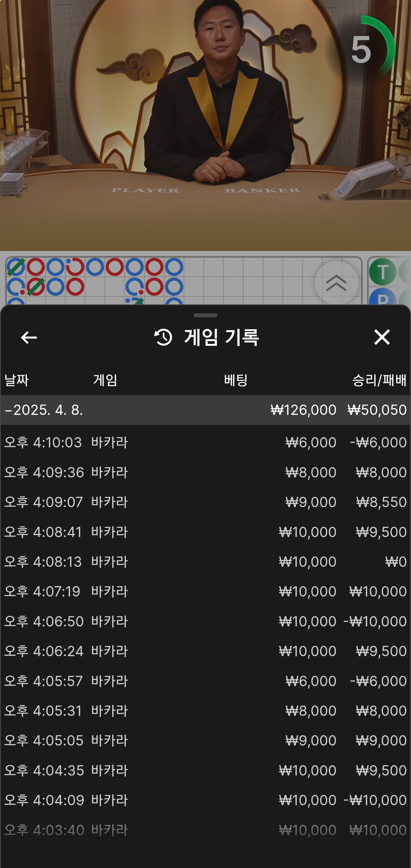The height and width of the screenshot is (868, 411).
Task: Click the clock history icon beside 게임 기록
Action: 163,337
